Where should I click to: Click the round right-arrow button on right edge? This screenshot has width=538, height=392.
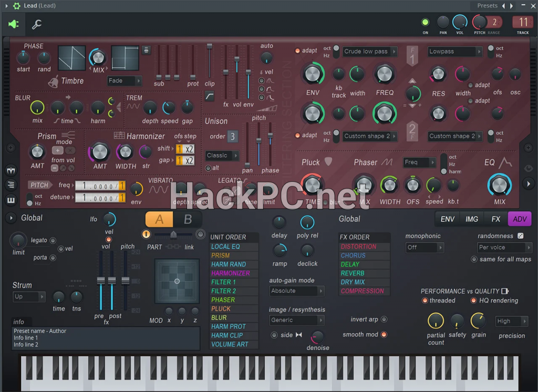527,183
